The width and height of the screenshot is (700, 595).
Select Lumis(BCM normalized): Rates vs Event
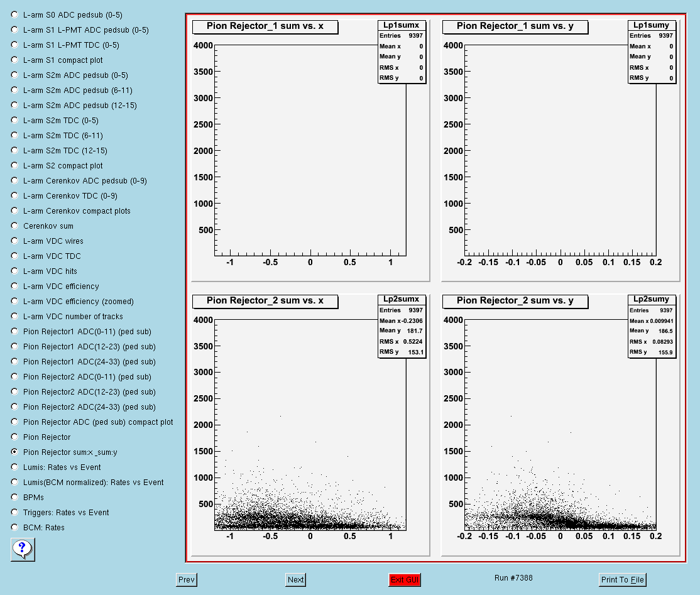click(x=14, y=483)
